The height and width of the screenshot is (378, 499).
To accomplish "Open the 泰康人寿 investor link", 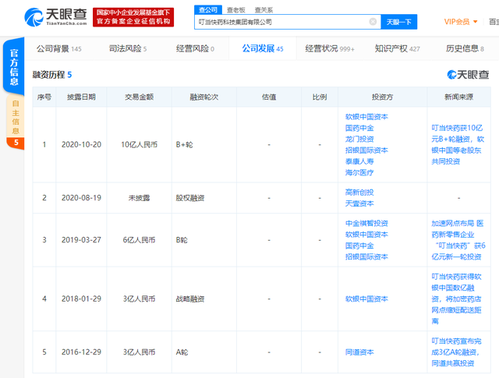I will pyautogui.click(x=359, y=162).
